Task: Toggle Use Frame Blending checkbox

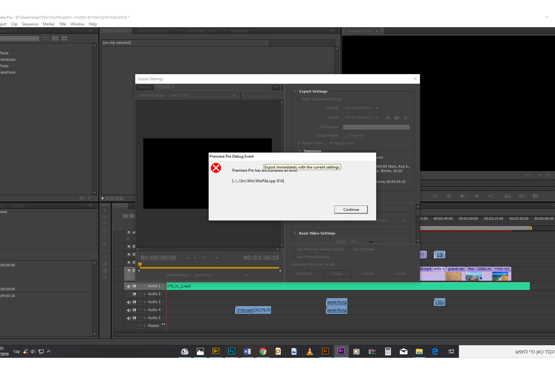Action: 293,257
